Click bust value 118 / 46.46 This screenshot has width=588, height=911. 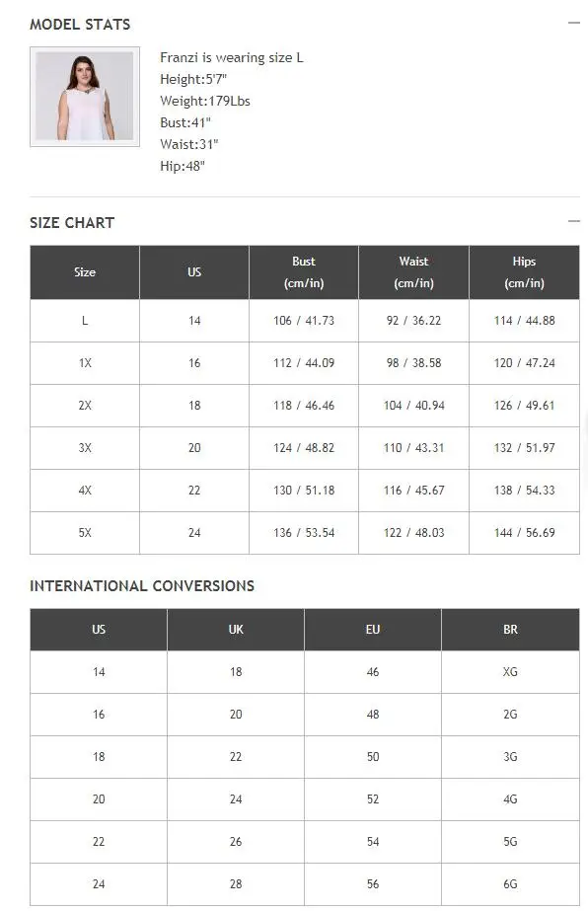[x=304, y=406]
